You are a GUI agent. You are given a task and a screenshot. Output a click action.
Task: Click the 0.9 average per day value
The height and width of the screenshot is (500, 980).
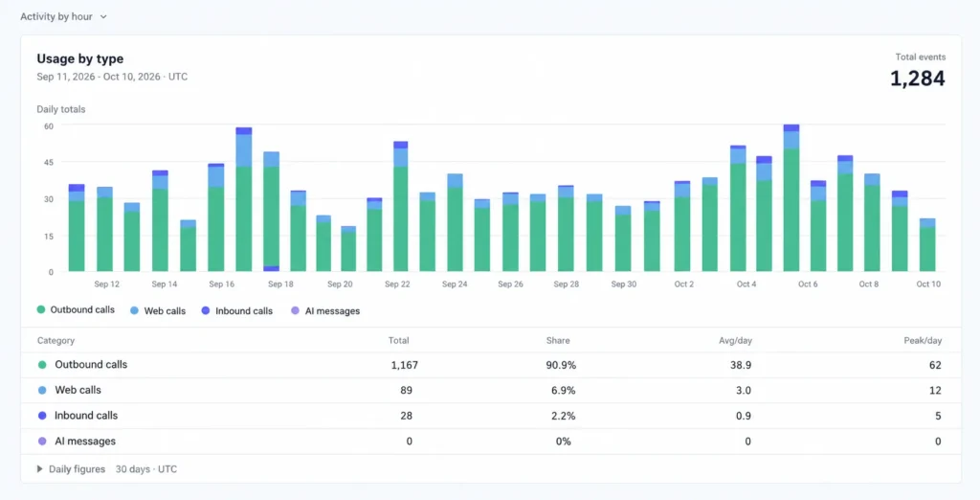pyautogui.click(x=744, y=416)
